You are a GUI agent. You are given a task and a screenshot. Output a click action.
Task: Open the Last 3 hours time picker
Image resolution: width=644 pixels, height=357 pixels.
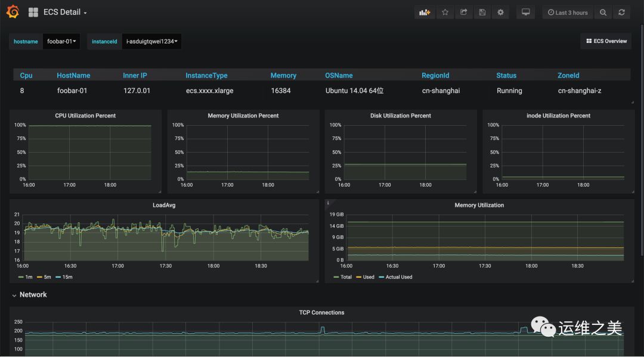tap(568, 13)
